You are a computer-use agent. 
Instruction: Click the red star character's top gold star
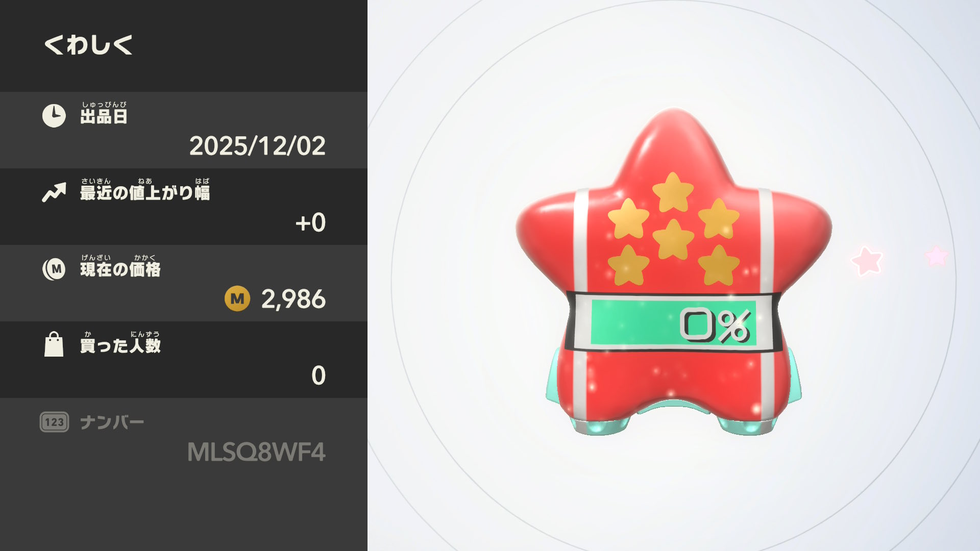[x=673, y=192]
